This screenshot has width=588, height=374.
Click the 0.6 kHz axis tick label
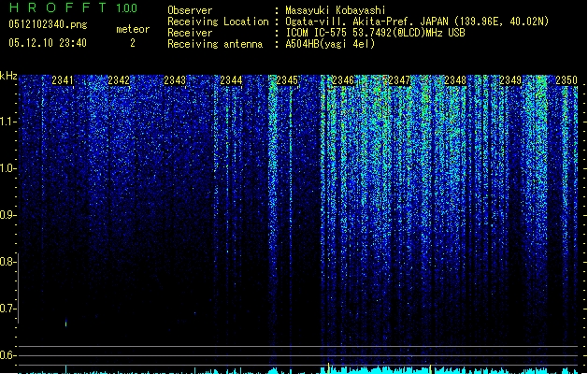pyautogui.click(x=7, y=355)
